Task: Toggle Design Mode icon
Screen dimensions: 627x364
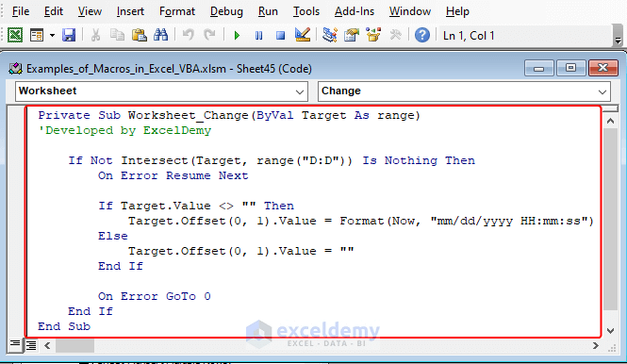Action: [x=303, y=35]
